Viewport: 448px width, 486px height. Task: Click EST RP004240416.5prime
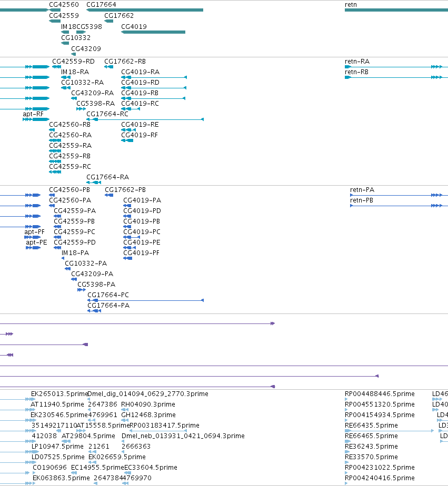click(x=380, y=478)
